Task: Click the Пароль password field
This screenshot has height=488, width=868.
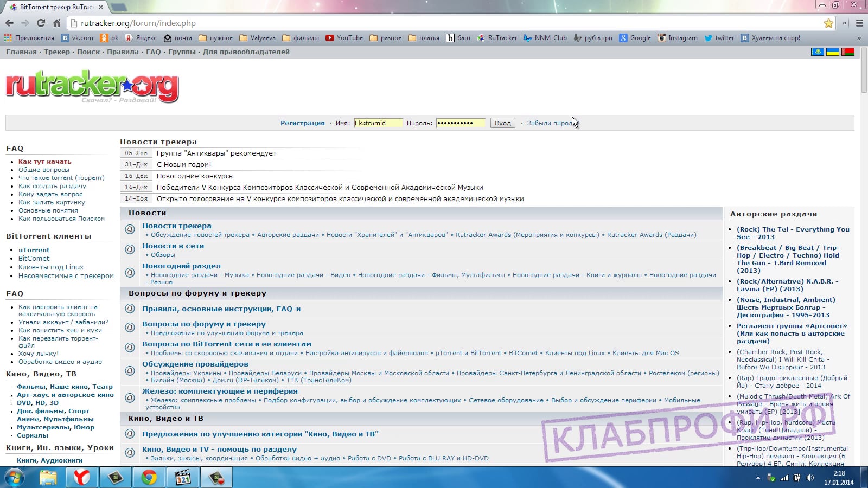Action: click(x=461, y=123)
